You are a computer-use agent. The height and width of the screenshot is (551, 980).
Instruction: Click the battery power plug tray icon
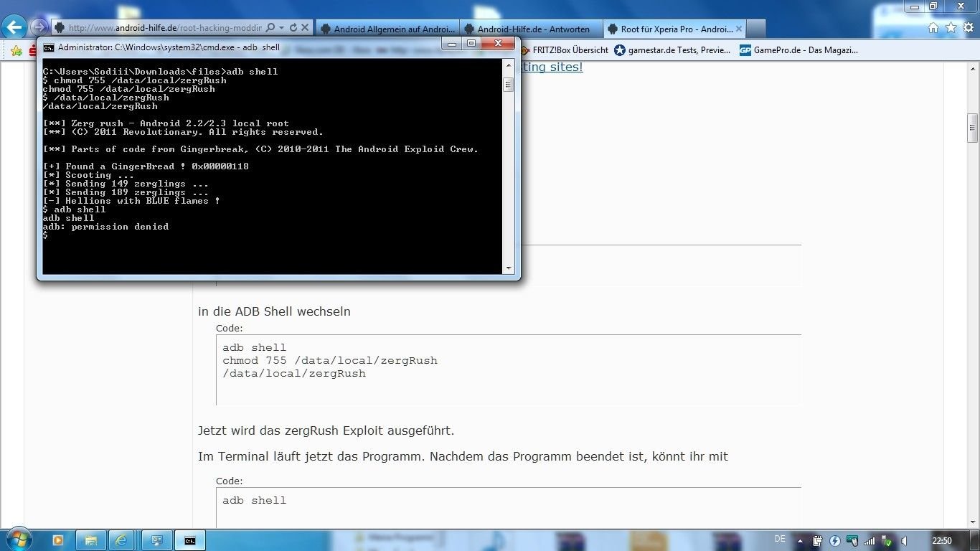click(x=817, y=541)
